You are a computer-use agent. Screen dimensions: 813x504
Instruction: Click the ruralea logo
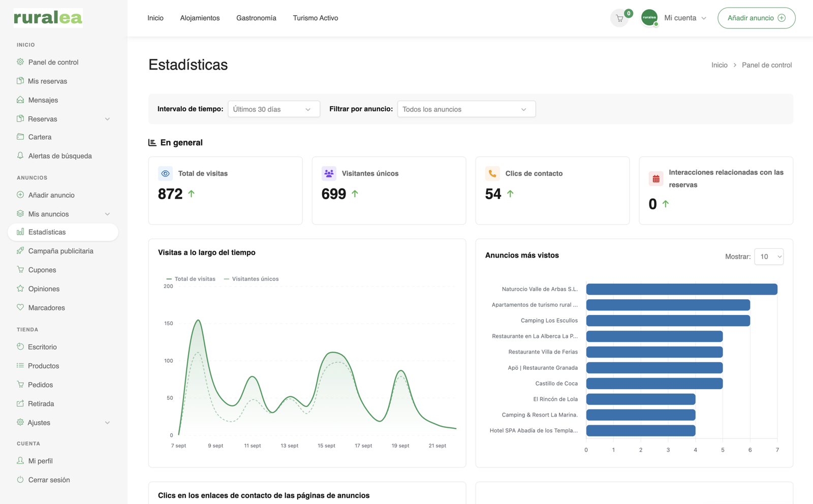click(48, 18)
